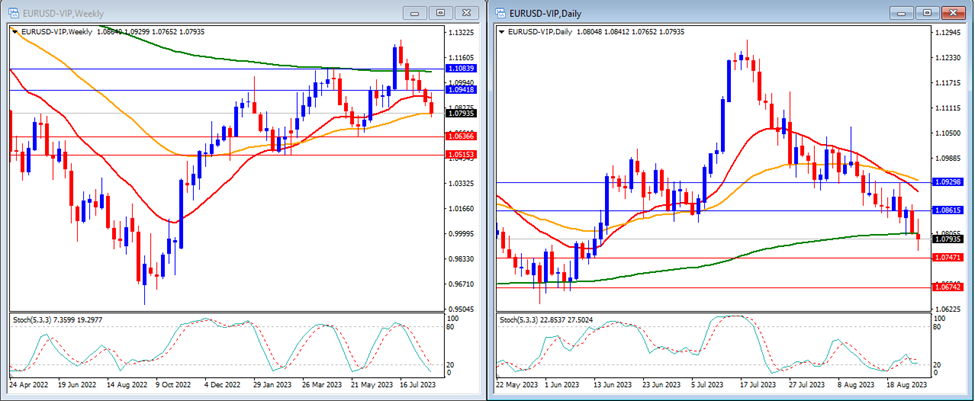Open the triangle menu beside EURUSD-VIP,Weekly chart label
This screenshot has width=975, height=401.
tap(16, 31)
